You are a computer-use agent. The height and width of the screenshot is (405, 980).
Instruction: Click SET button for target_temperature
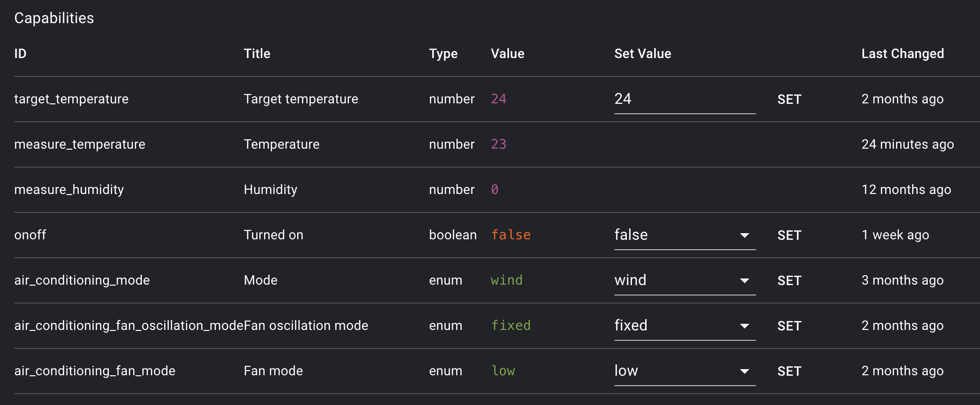[789, 100]
